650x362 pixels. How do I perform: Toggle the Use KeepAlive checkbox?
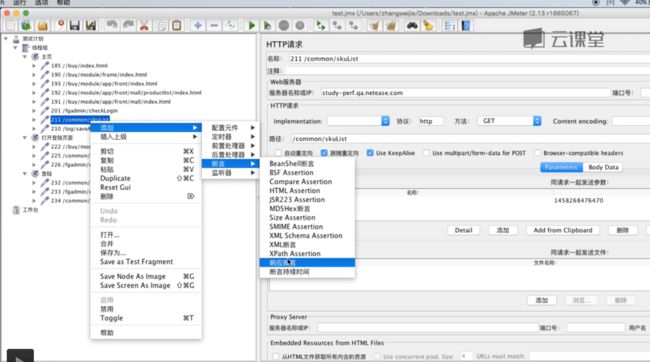(370, 153)
